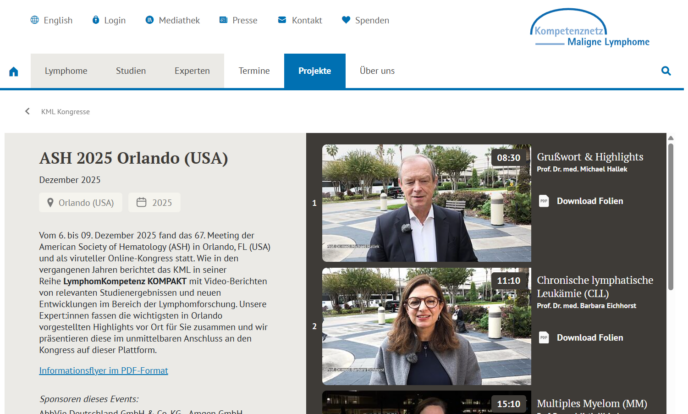Open search with the magnifier icon
This screenshot has width=688, height=414.
point(666,71)
